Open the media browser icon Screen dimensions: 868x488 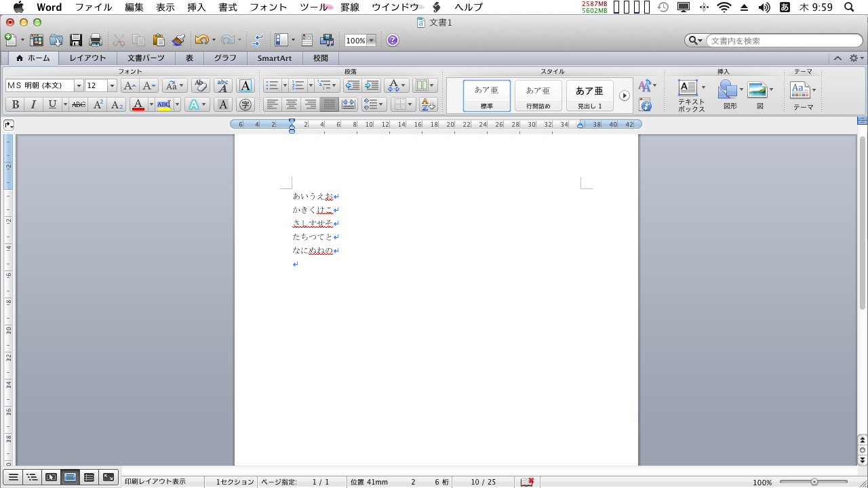327,40
